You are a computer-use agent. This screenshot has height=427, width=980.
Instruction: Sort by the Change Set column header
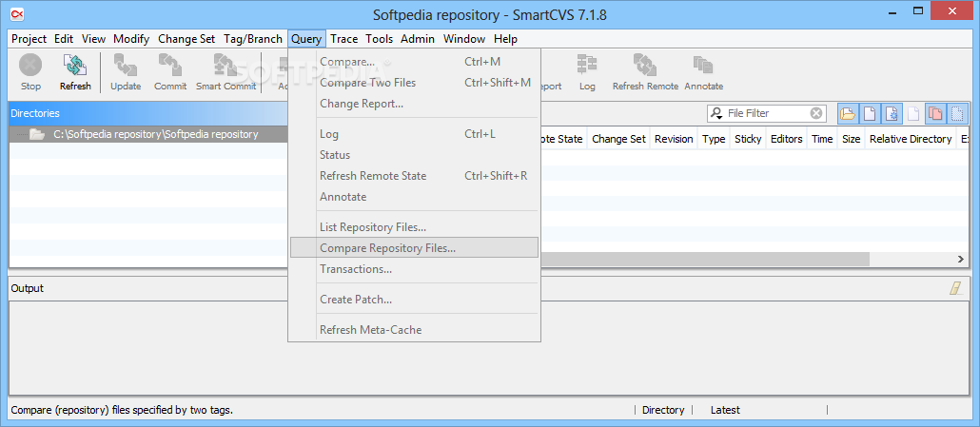(x=618, y=139)
